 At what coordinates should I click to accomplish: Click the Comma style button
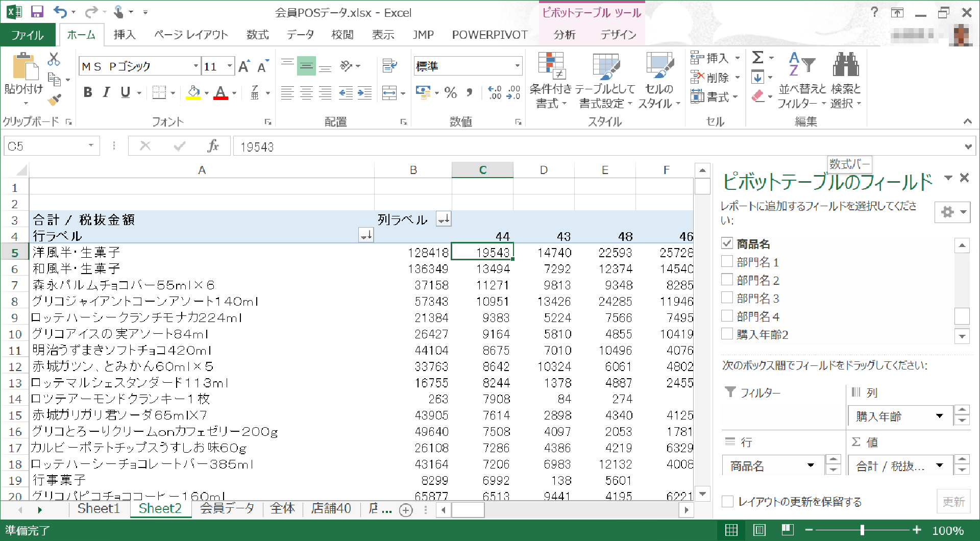click(x=470, y=92)
